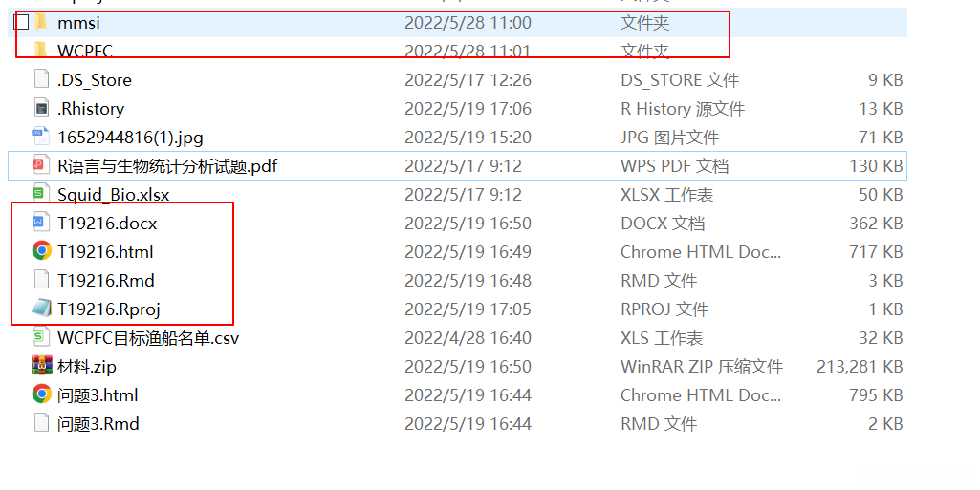The image size is (980, 490).
Task: Click the T19216.Rproj project icon
Action: (x=41, y=309)
